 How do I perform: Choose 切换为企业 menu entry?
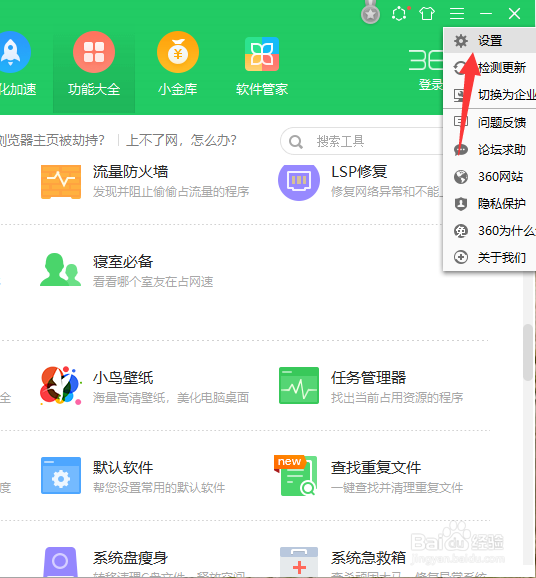[490, 95]
